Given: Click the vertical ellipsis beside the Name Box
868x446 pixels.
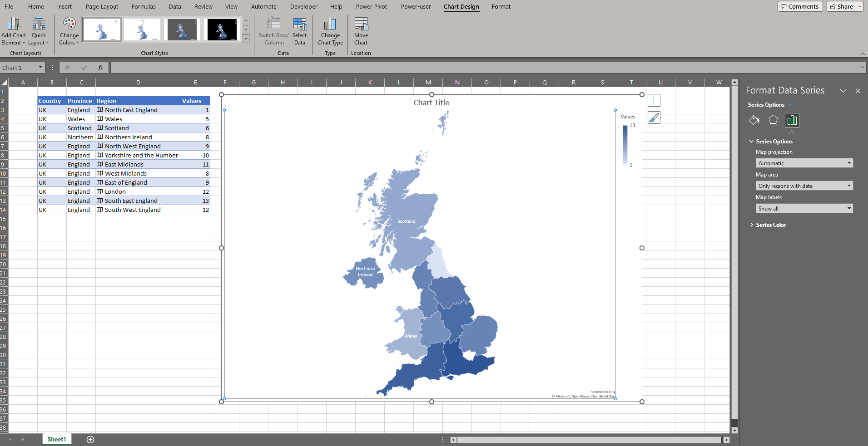Looking at the screenshot, I should tap(52, 67).
